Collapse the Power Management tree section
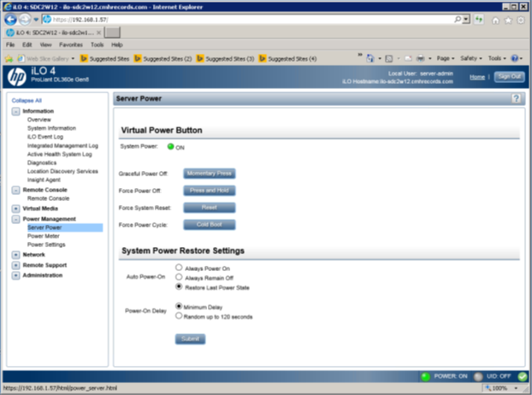The height and width of the screenshot is (395, 532). click(x=16, y=219)
